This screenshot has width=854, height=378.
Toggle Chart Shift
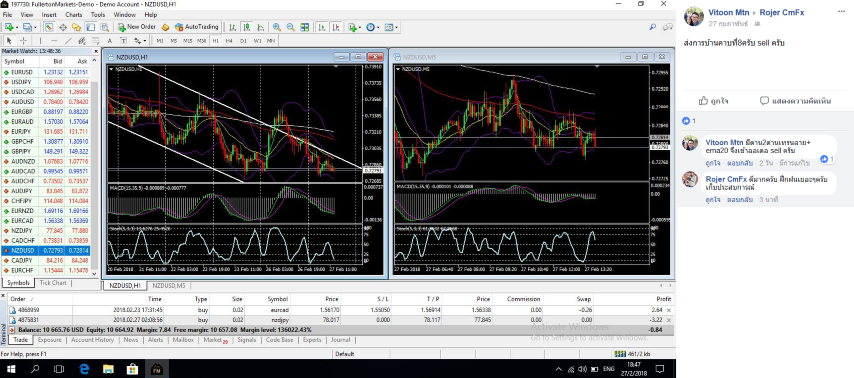point(336,27)
